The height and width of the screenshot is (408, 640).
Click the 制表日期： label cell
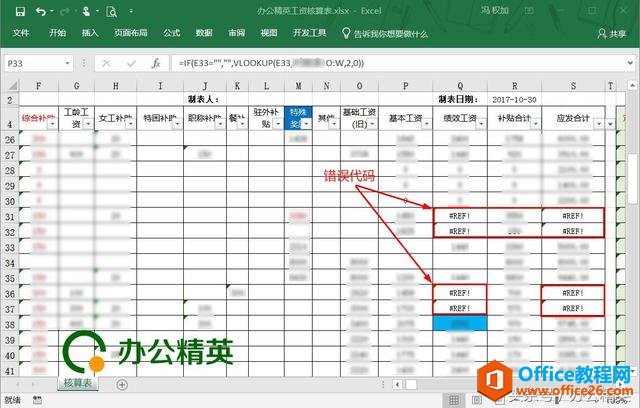458,99
